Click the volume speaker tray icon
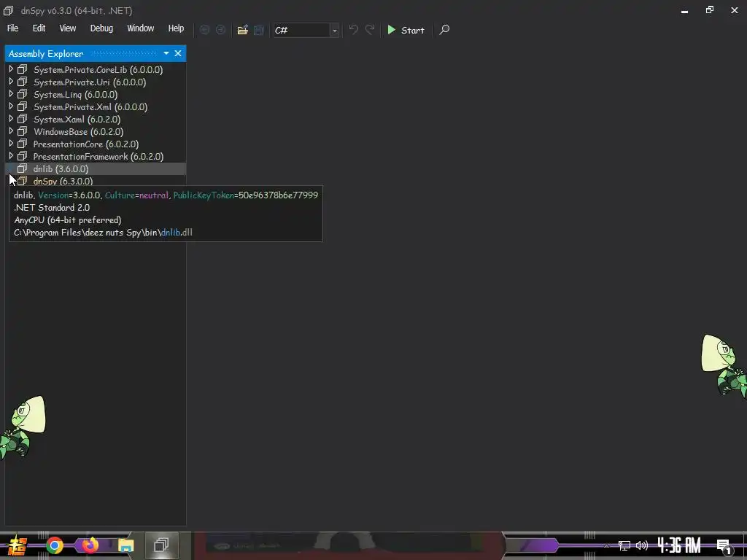747x560 pixels. coord(642,545)
